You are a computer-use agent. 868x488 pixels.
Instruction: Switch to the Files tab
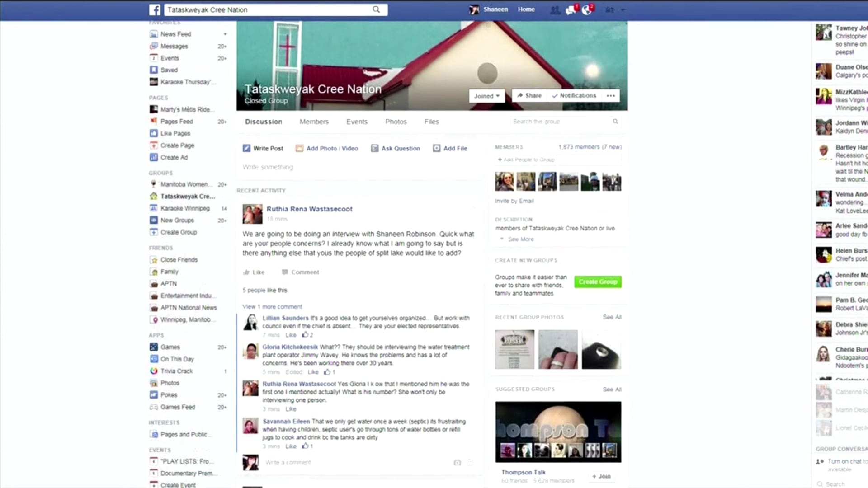click(432, 122)
